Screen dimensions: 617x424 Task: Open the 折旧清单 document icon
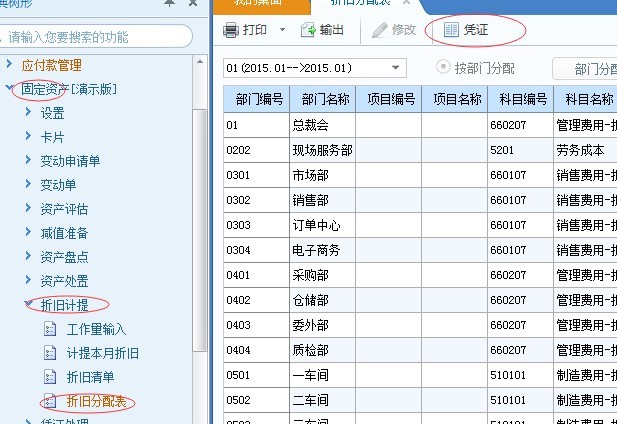click(50, 377)
